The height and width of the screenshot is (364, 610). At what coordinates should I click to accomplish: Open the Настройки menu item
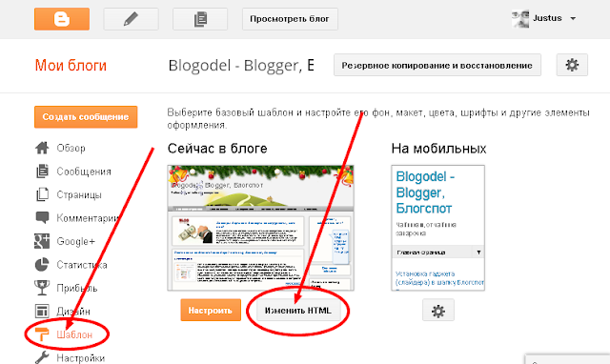pyautogui.click(x=80, y=357)
